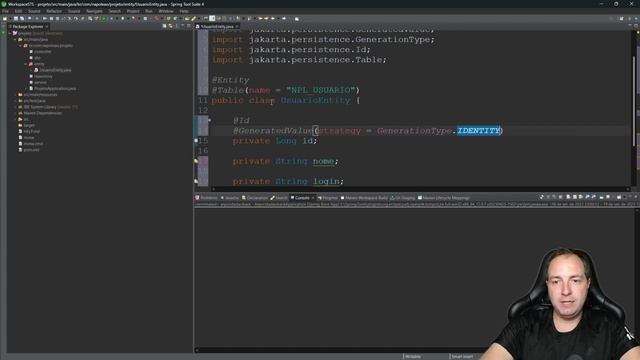Collapse the projeto project node

10,33
